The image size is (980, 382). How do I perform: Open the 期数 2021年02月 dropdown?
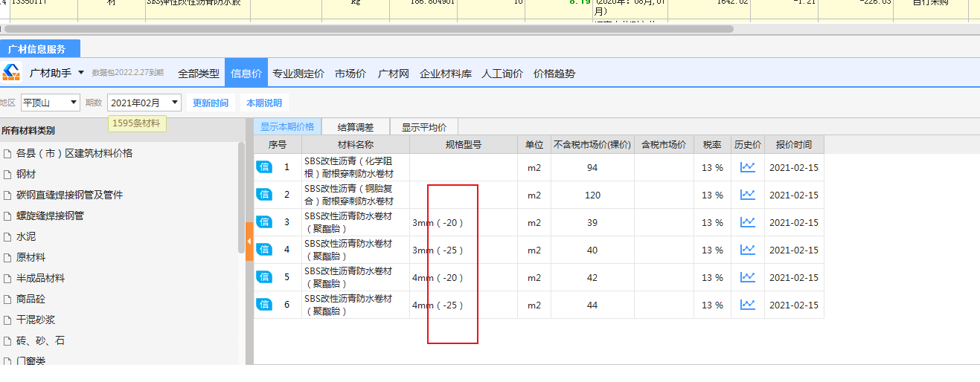(x=144, y=103)
